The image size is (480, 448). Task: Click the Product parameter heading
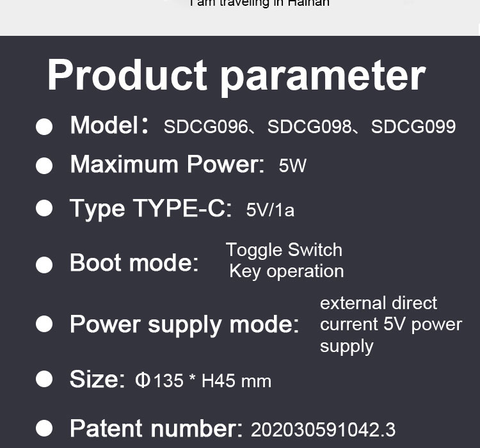click(236, 76)
